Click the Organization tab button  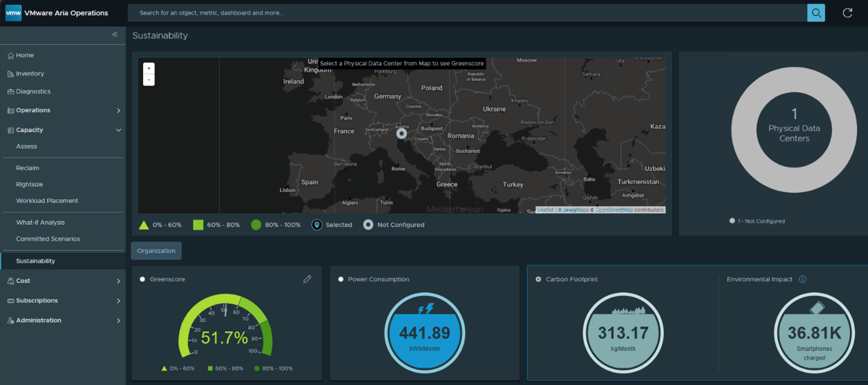[x=156, y=251]
